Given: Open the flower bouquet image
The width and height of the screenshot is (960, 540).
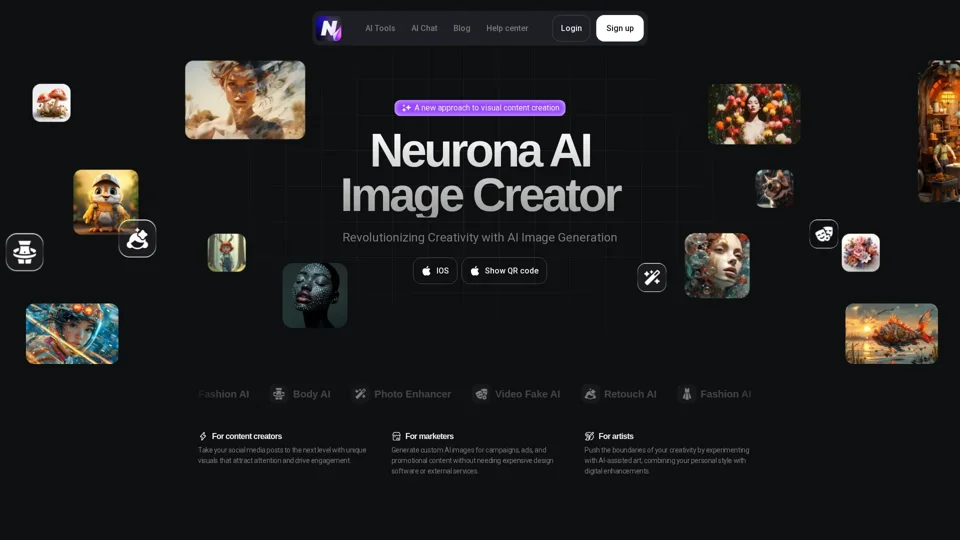Looking at the screenshot, I should click(861, 252).
